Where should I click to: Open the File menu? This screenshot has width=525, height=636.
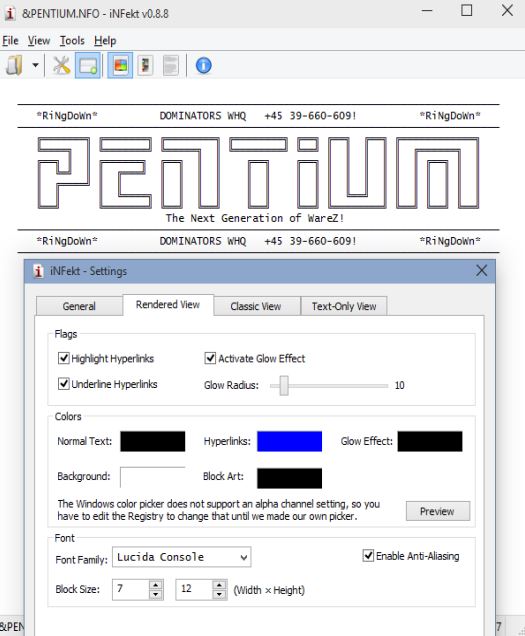tap(10, 41)
